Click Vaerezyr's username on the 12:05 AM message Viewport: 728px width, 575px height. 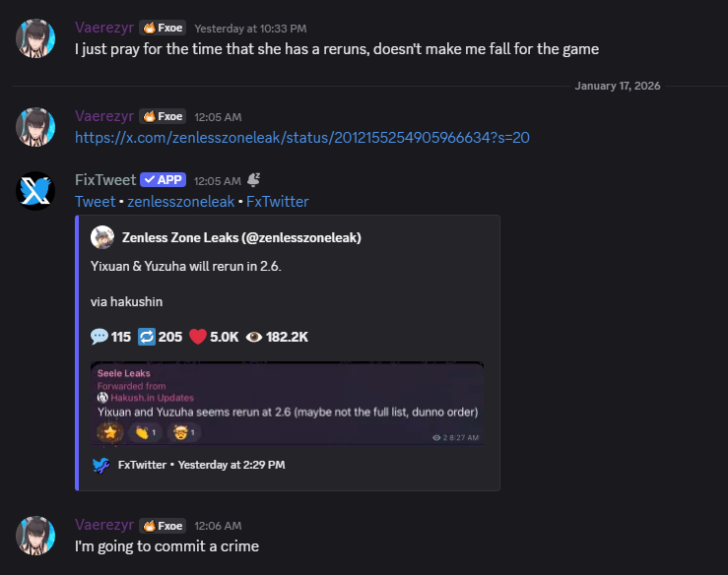pos(103,116)
